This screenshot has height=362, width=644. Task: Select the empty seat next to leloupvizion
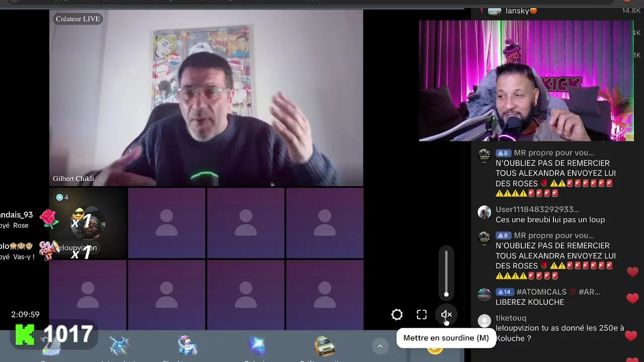tap(167, 223)
